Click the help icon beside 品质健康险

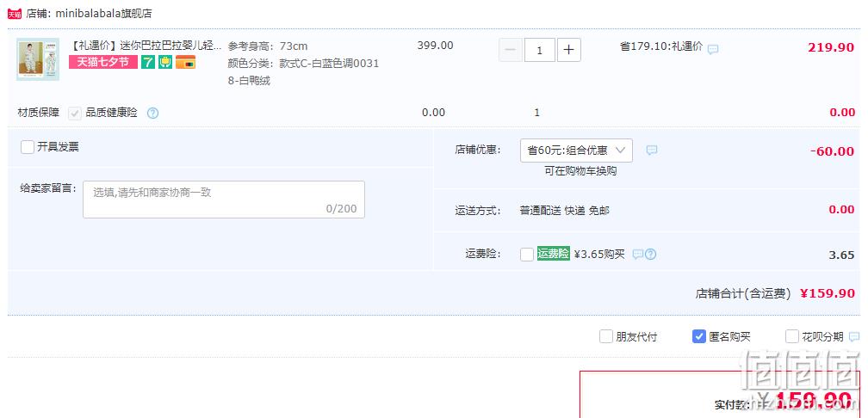point(152,114)
